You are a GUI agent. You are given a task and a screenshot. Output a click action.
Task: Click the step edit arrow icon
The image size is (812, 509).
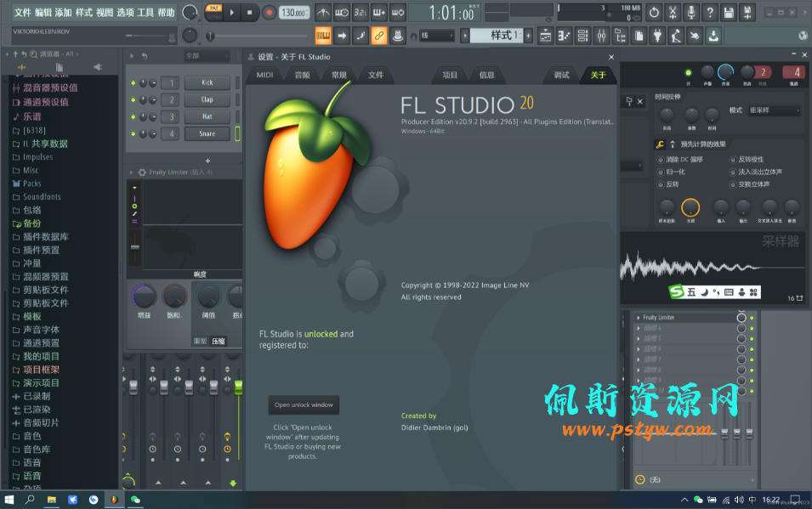click(342, 36)
